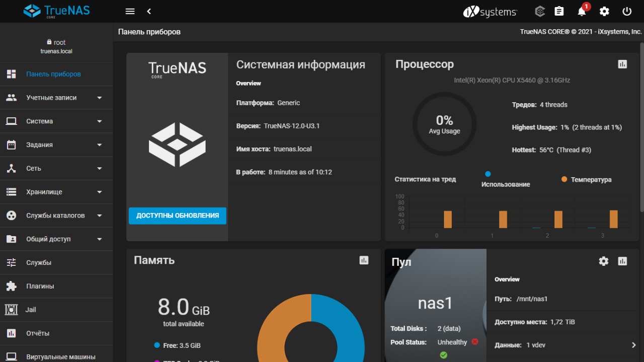
Task: Open the Плагины menu item
Action: click(56, 286)
